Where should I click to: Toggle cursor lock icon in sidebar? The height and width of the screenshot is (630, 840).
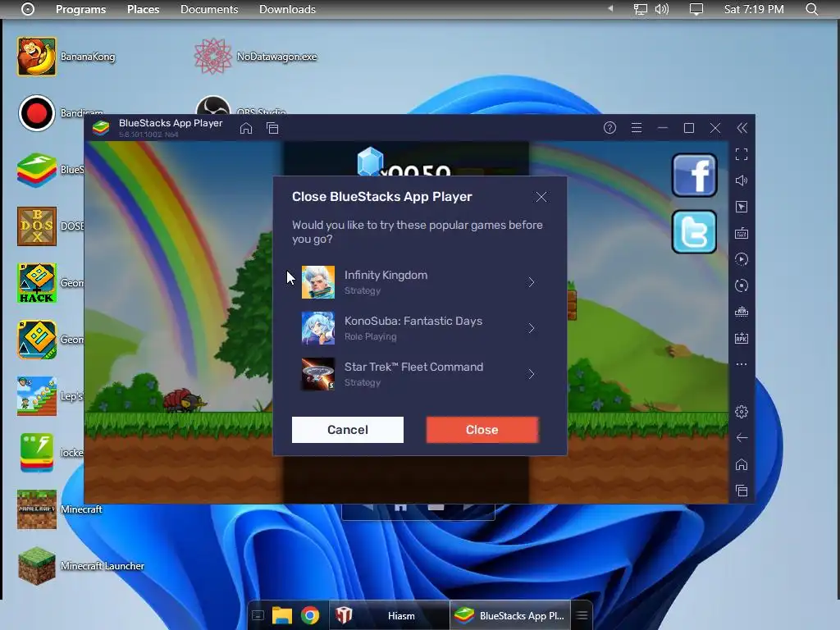tap(742, 207)
